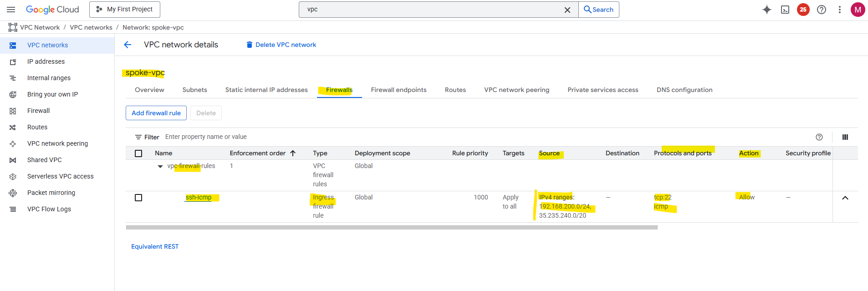Viewport: 868px width, 291px height.
Task: Open the help question mark icon in top bar
Action: (822, 10)
